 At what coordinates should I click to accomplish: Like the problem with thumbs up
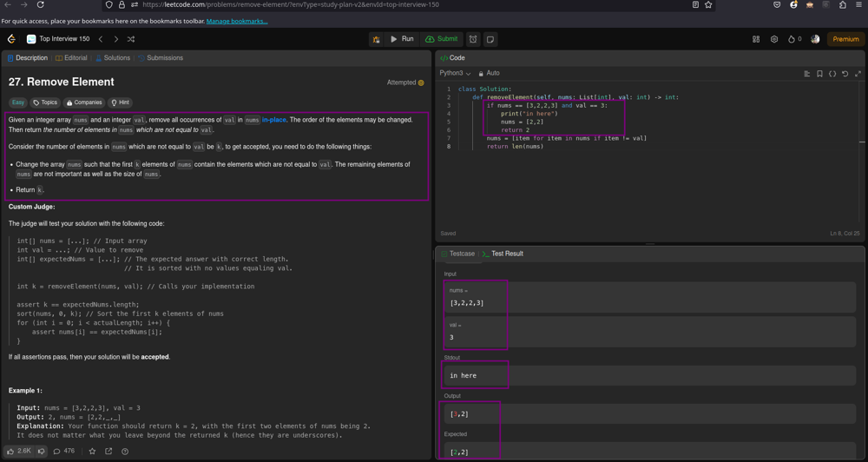coord(10,452)
